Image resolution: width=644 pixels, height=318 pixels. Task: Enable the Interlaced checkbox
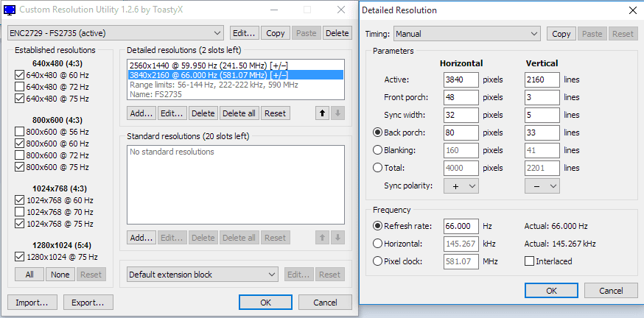(x=529, y=261)
